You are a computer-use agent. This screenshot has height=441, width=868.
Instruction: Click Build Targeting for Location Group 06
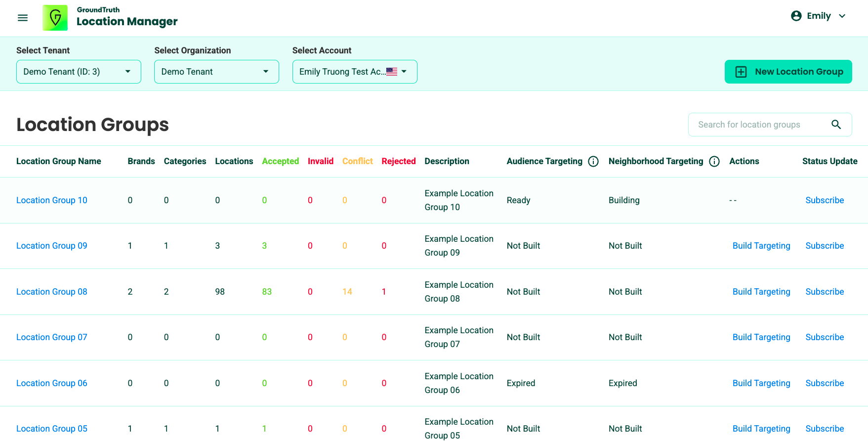coord(761,383)
